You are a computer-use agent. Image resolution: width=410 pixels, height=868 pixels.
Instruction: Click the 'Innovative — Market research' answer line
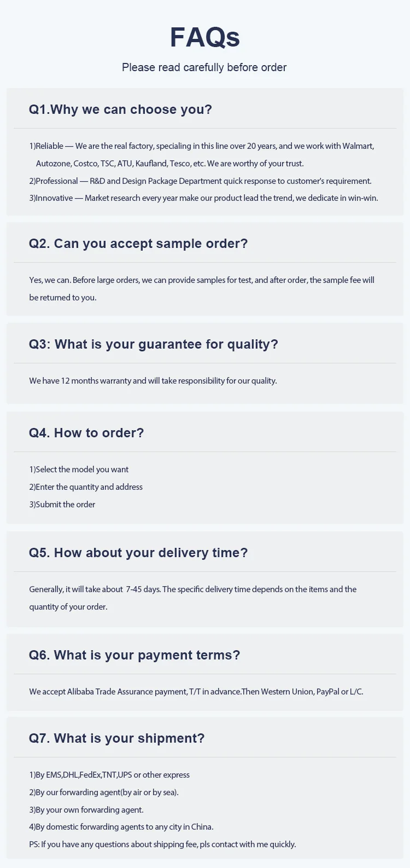point(203,198)
